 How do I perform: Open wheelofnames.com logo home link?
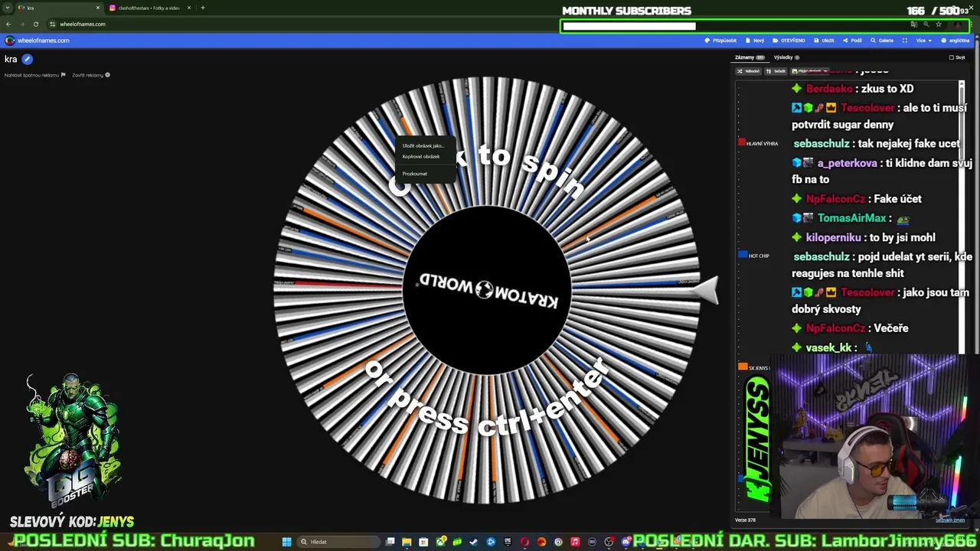pyautogui.click(x=38, y=41)
